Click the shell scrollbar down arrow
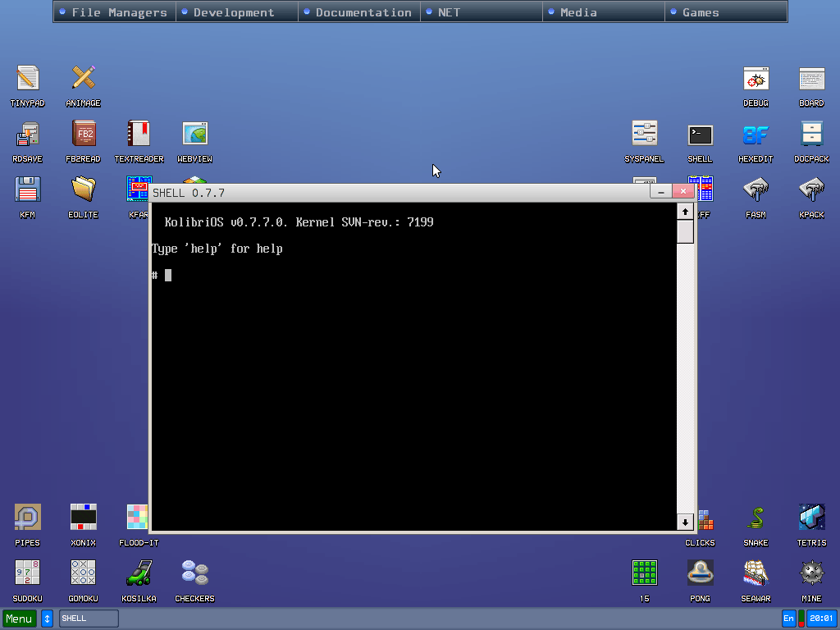This screenshot has height=630, width=840. point(685,522)
